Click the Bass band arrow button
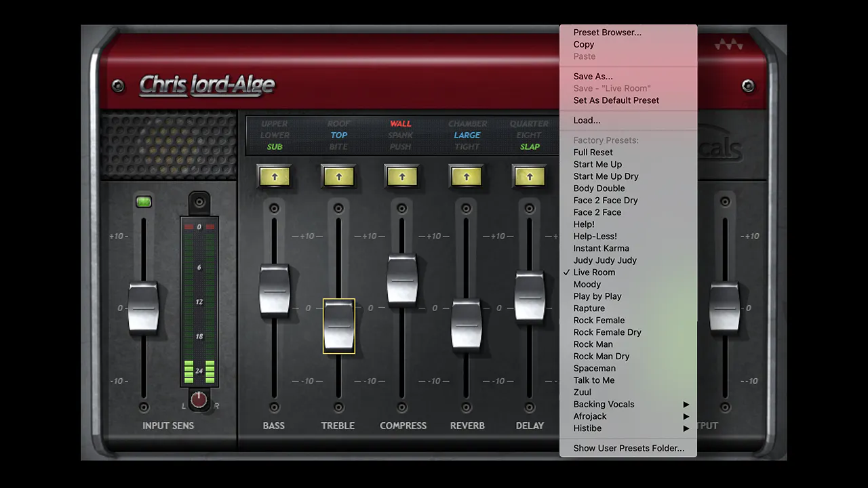Viewport: 868px width, 488px height. tap(274, 177)
